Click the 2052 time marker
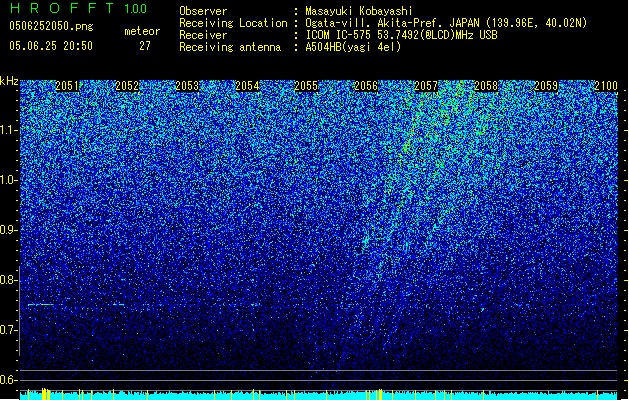 [x=127, y=86]
